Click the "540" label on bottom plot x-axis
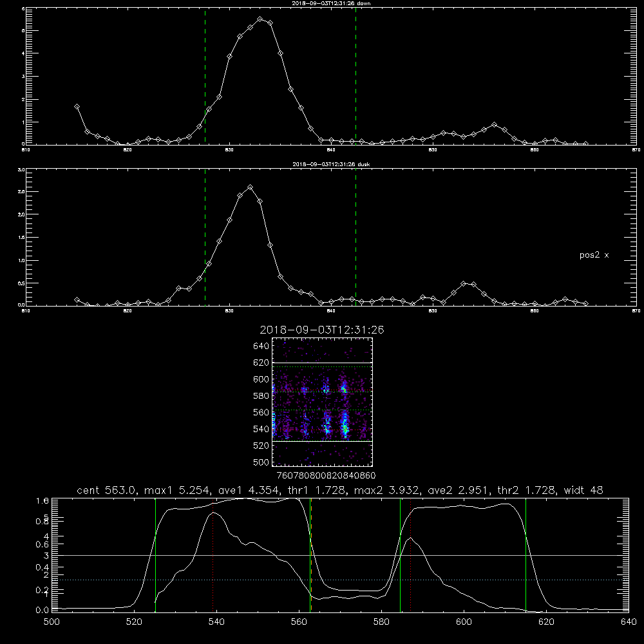Viewport: 644px width, 644px height. coord(216,622)
